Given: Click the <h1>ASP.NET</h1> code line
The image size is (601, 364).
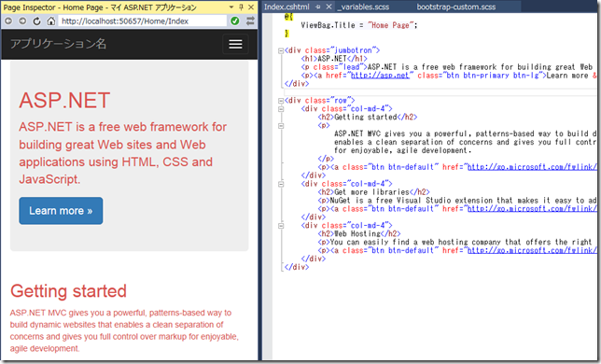Looking at the screenshot, I should (x=334, y=59).
